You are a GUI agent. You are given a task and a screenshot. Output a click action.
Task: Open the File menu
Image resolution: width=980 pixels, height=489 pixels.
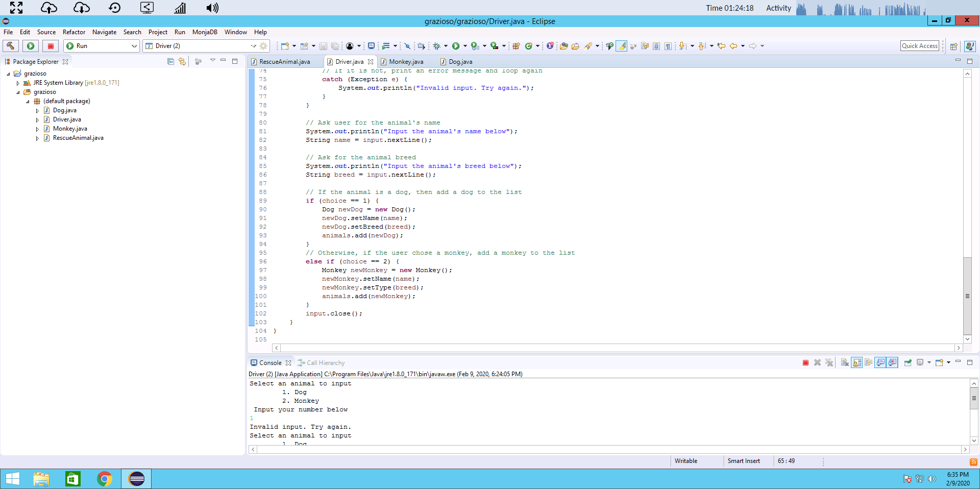click(x=9, y=32)
